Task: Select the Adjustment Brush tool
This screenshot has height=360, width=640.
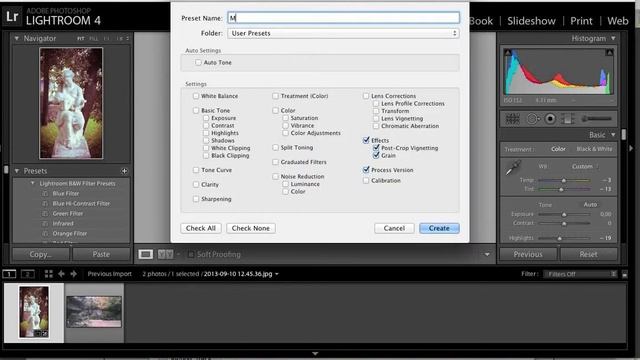Action: click(596, 119)
